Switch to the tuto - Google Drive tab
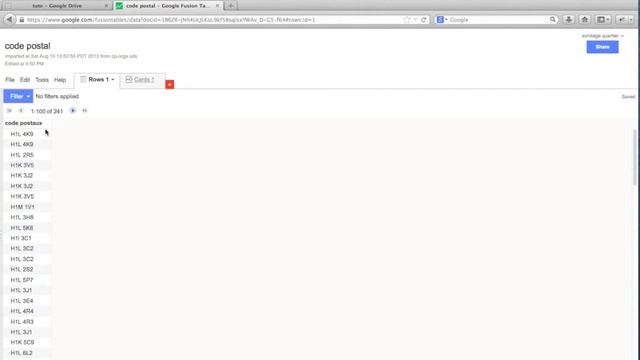This screenshot has height=360, width=640. click(x=57, y=6)
